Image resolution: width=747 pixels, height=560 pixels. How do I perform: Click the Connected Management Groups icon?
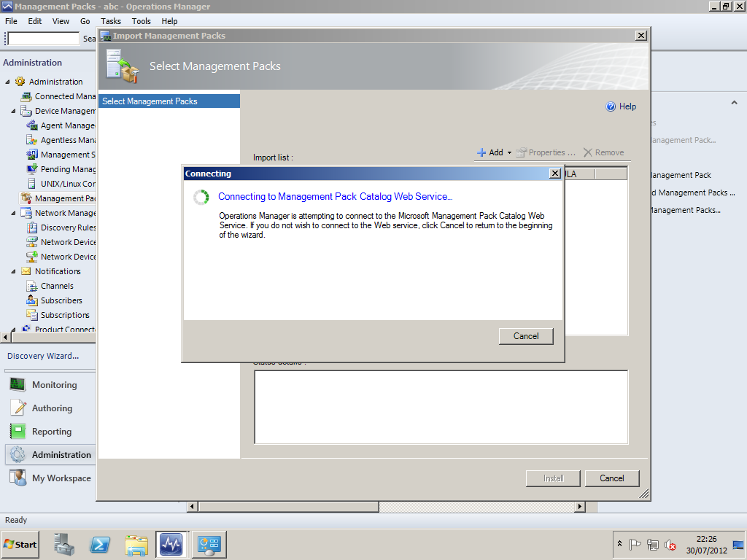click(26, 96)
